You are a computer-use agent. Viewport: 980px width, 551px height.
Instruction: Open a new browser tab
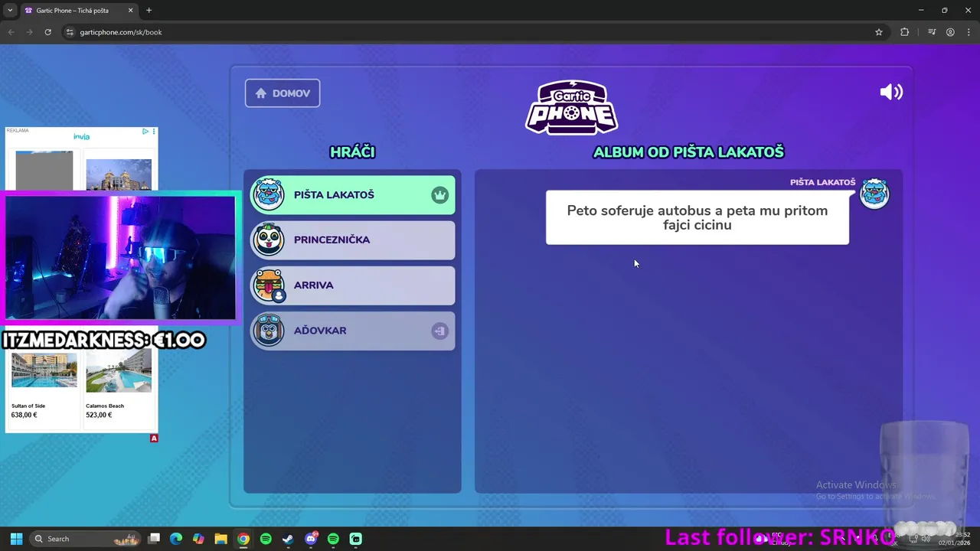(149, 11)
